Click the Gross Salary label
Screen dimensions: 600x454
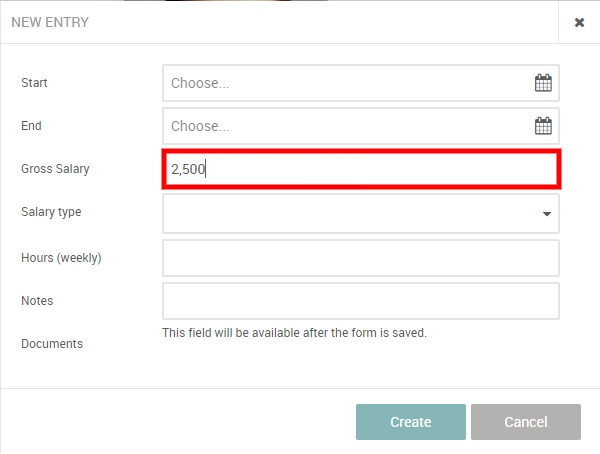coord(55,169)
